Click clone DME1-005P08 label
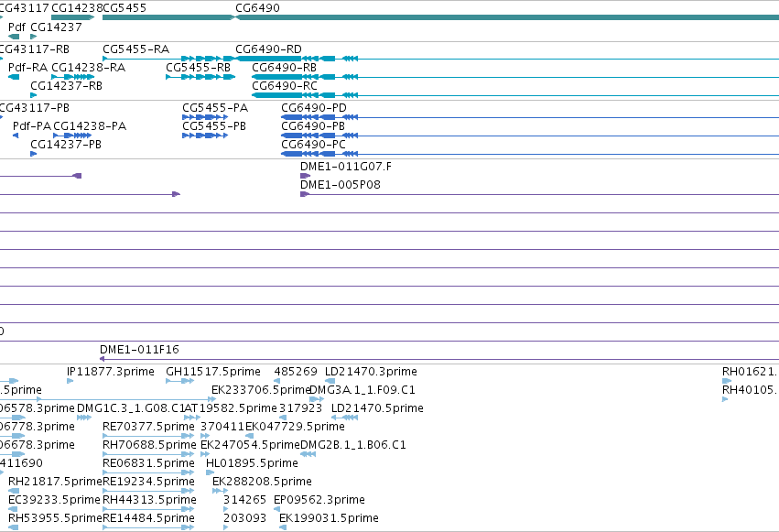Screen dimensions: 779x532 (341, 185)
